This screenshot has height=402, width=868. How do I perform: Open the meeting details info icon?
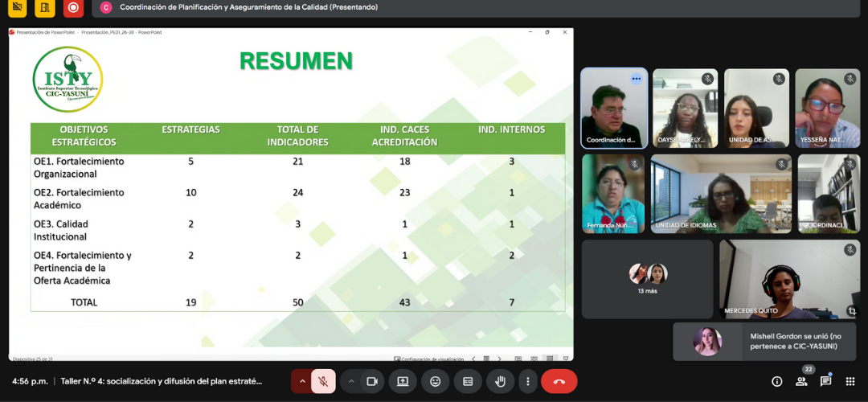[x=777, y=381]
